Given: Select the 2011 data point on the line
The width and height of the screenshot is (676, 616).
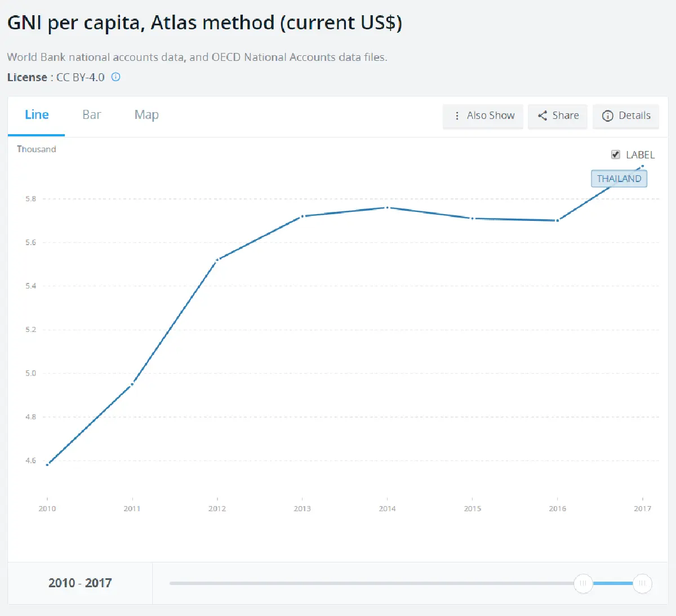Looking at the screenshot, I should click(132, 384).
